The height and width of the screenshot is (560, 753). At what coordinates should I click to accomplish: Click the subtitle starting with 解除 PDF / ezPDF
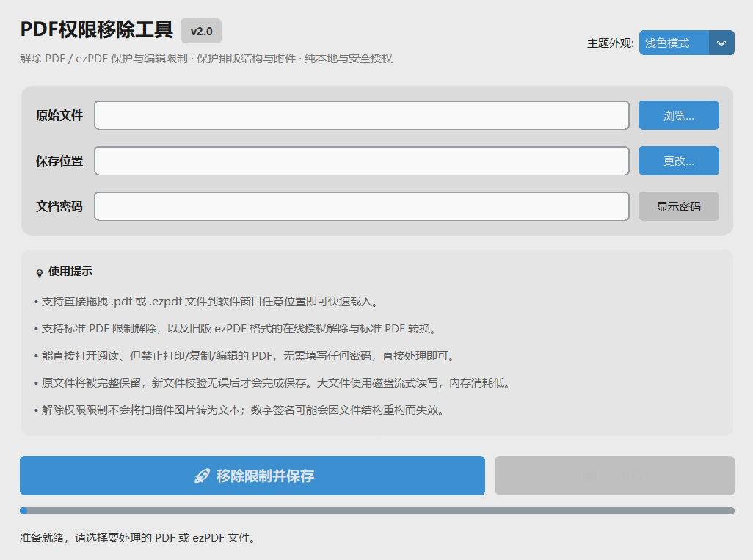[x=206, y=59]
